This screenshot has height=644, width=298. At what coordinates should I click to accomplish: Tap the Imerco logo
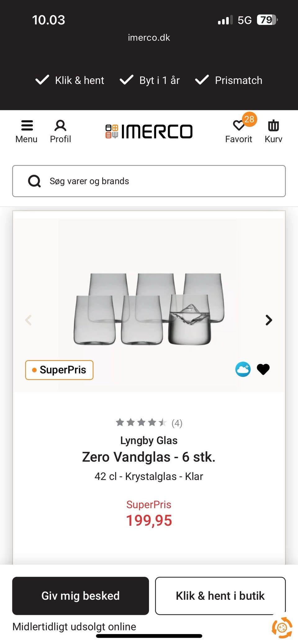click(x=149, y=131)
